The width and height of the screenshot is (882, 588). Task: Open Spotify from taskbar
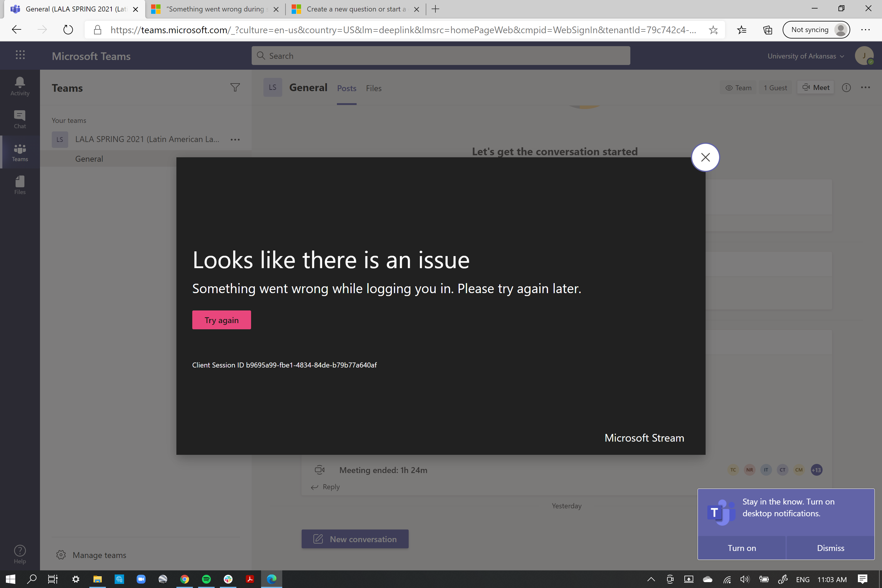click(206, 579)
